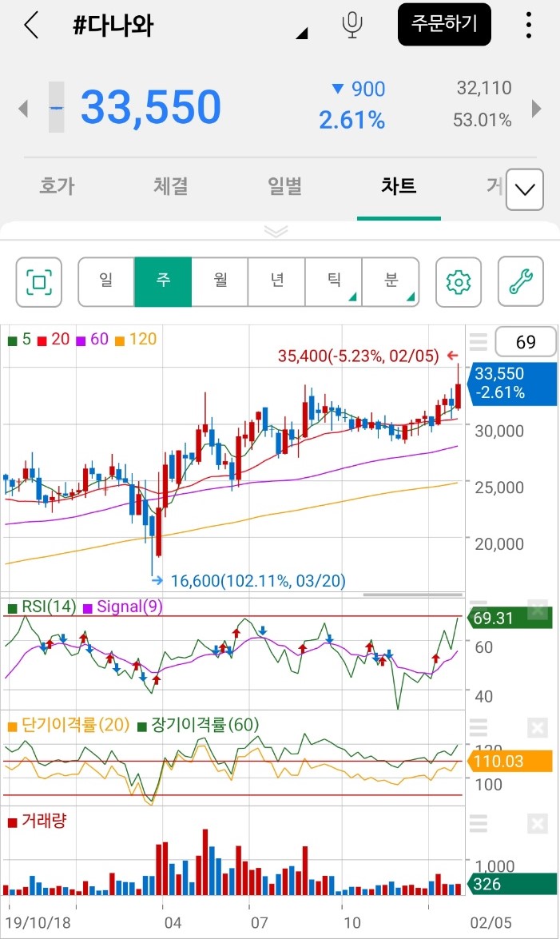Screen dimensions: 560x939
Task: Tap the change percentage 2.61%
Action: click(351, 121)
